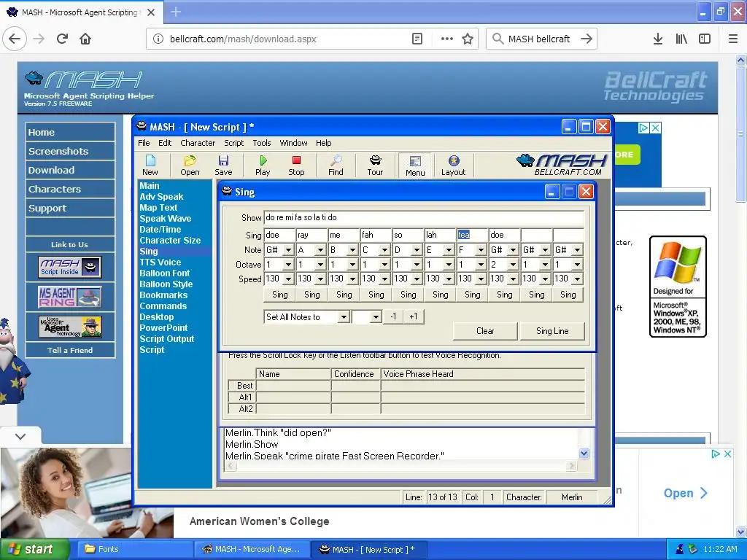Open the Screenshots link on website
Image resolution: width=747 pixels, height=560 pixels.
[70, 151]
